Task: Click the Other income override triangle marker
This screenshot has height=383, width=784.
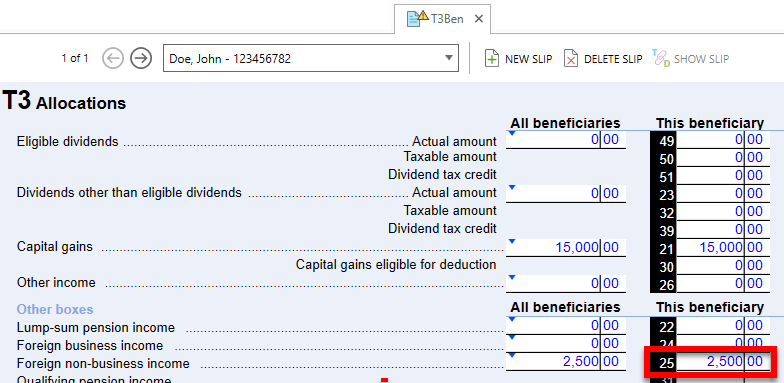Action: (512, 278)
